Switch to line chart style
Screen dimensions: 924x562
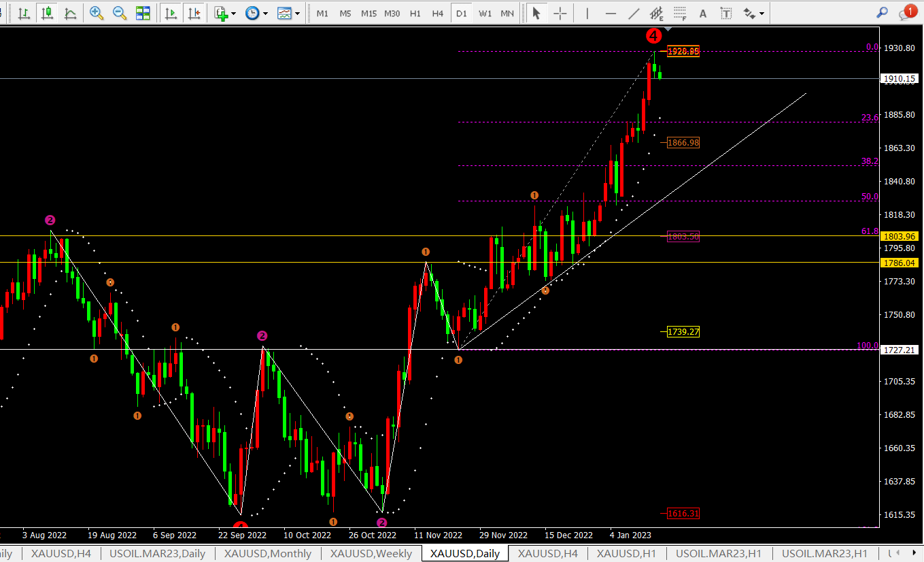pyautogui.click(x=70, y=13)
